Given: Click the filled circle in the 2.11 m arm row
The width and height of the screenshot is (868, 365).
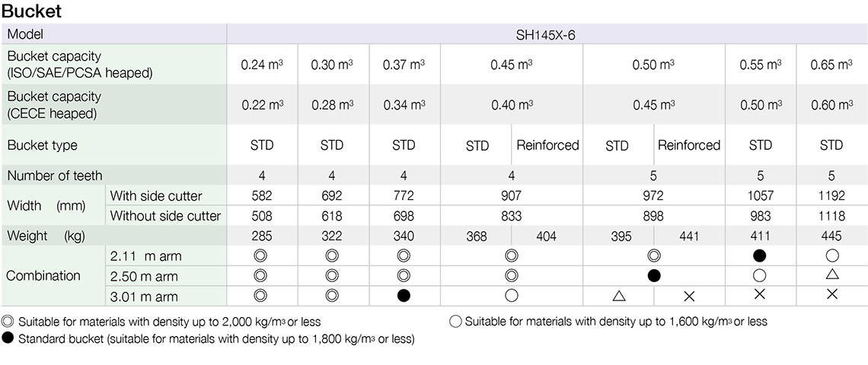Looking at the screenshot, I should pyautogui.click(x=760, y=256).
